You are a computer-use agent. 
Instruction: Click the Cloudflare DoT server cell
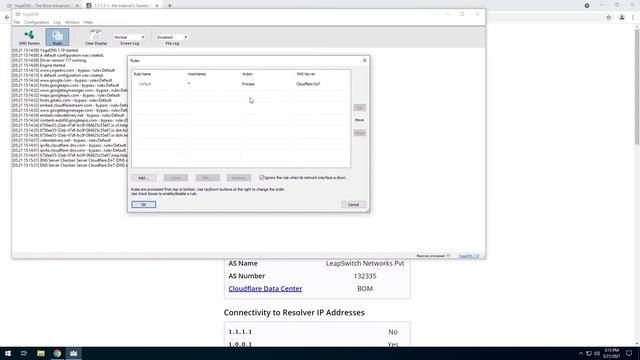tap(308, 84)
